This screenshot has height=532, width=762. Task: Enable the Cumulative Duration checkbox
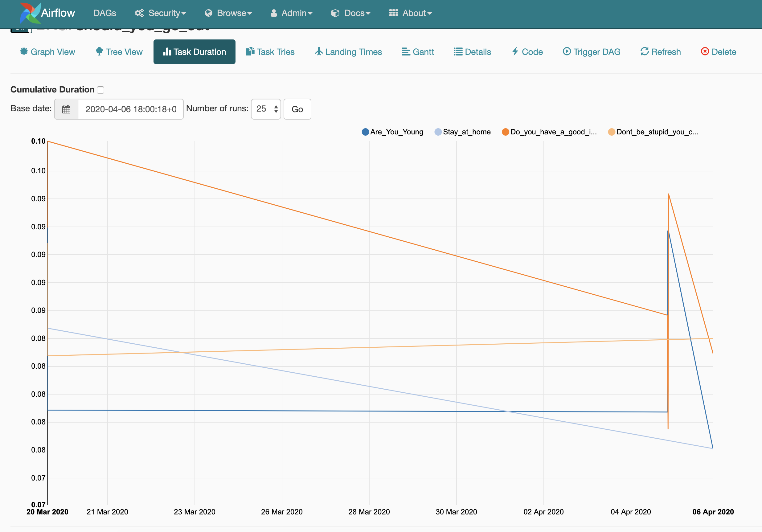pos(100,90)
